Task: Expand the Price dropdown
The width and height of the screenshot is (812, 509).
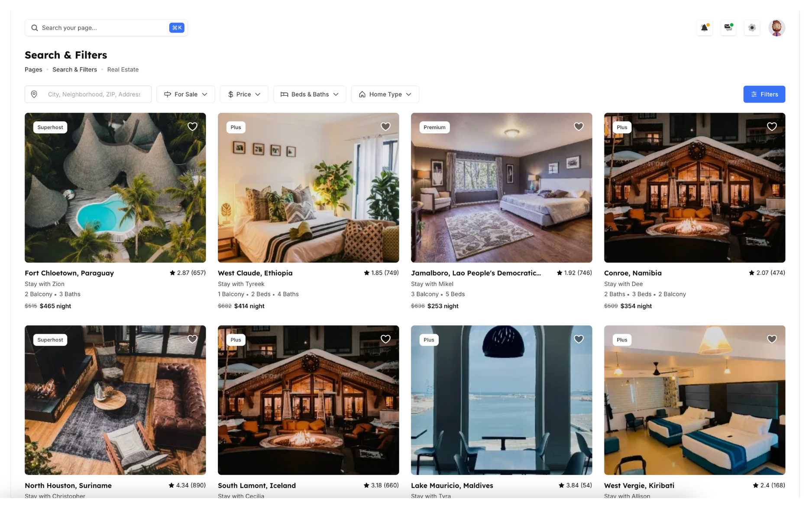Action: tap(244, 94)
